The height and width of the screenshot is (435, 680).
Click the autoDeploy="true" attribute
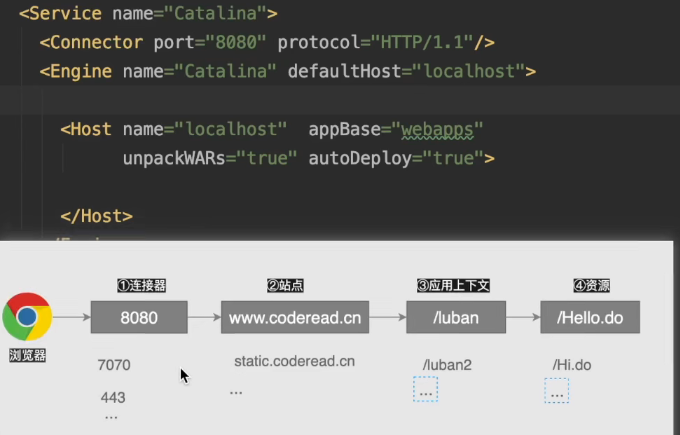point(396,158)
